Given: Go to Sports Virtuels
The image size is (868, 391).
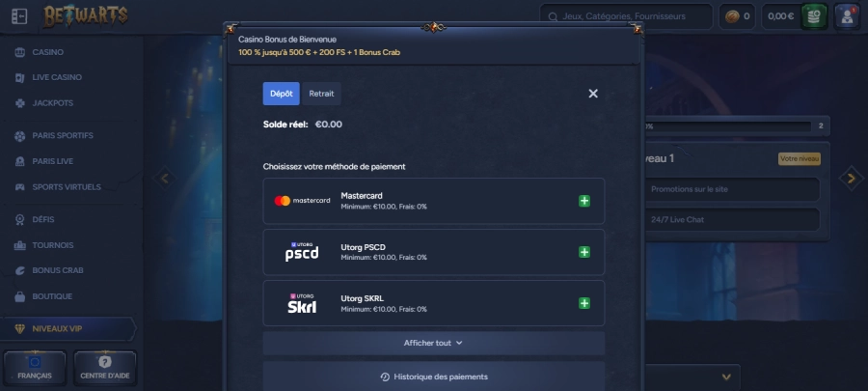Looking at the screenshot, I should click(x=67, y=187).
